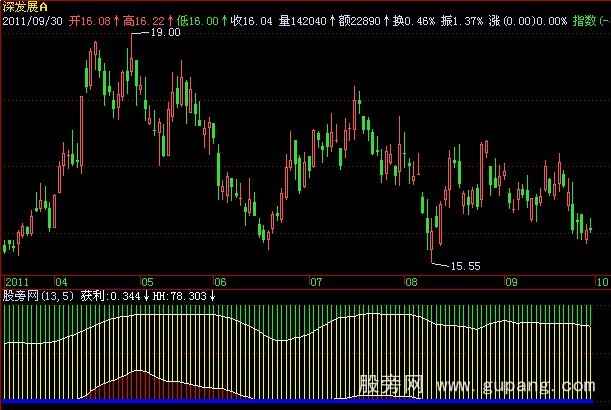Click the 19.00 peak price label
This screenshot has height=410, width=611.
tap(164, 33)
